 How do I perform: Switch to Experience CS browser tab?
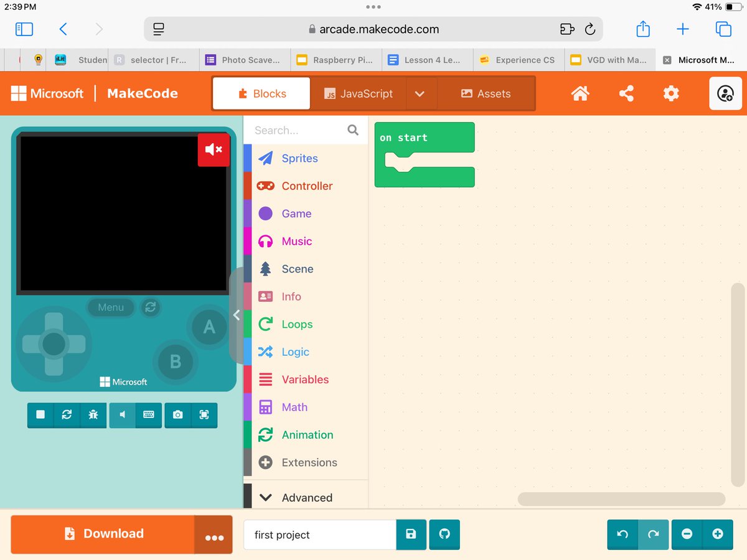[517, 60]
